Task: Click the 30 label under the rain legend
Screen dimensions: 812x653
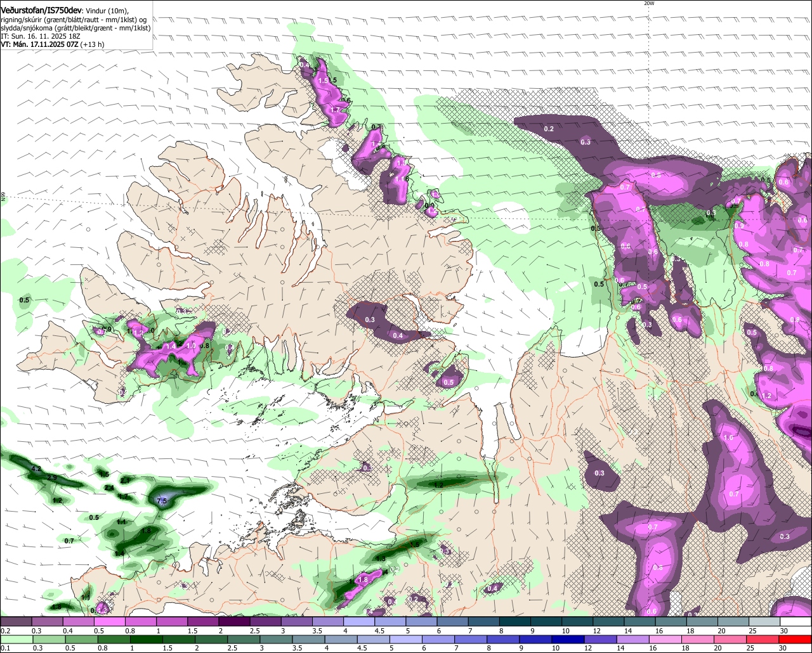Action: [x=782, y=648]
